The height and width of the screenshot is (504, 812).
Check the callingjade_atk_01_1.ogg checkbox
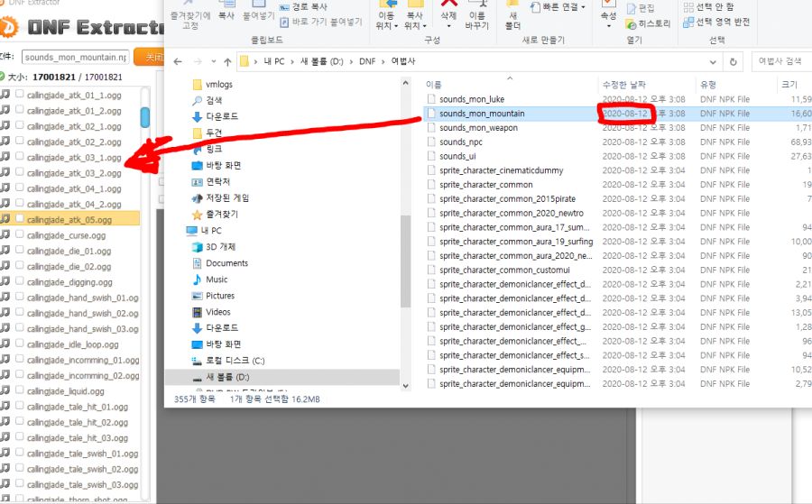point(20,94)
